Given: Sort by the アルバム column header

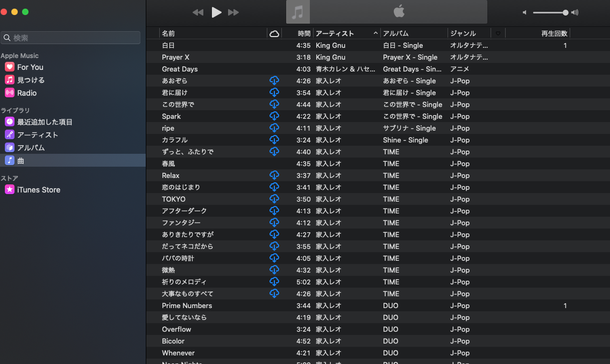Looking at the screenshot, I should (x=414, y=33).
